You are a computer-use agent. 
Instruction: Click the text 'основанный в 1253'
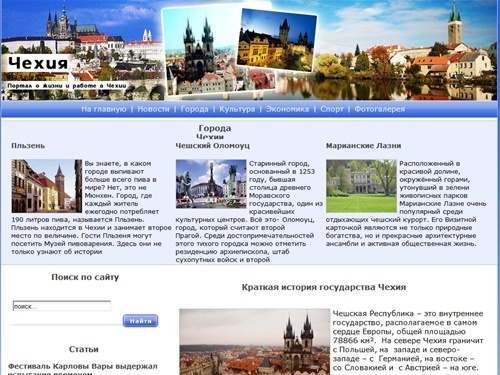pyautogui.click(x=282, y=171)
